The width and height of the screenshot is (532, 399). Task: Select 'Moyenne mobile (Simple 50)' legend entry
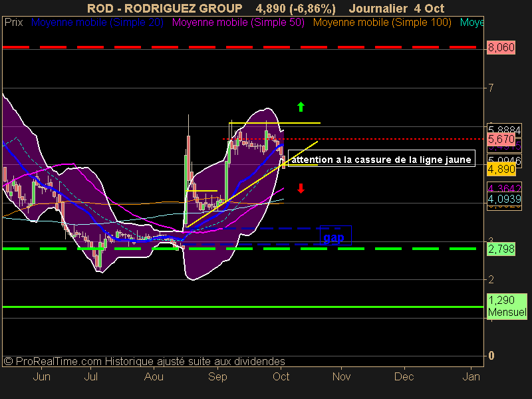pyautogui.click(x=238, y=23)
